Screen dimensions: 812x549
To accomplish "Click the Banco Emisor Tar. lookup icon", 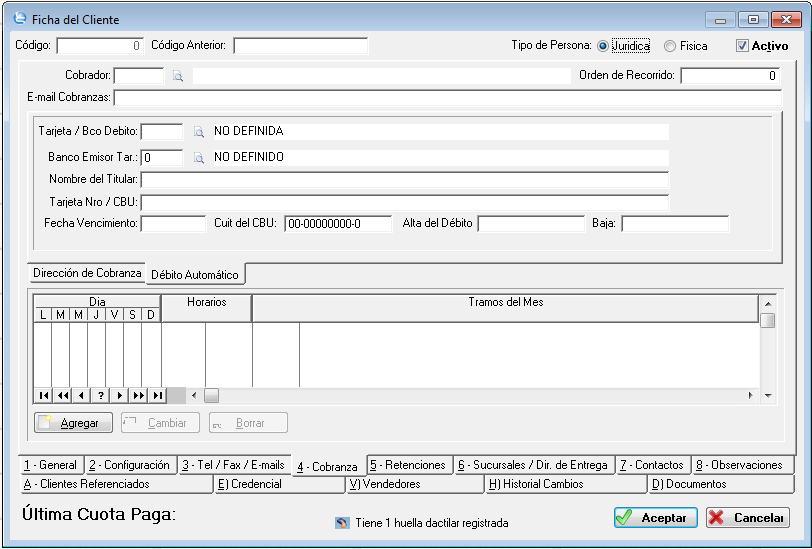I will click(x=198, y=158).
